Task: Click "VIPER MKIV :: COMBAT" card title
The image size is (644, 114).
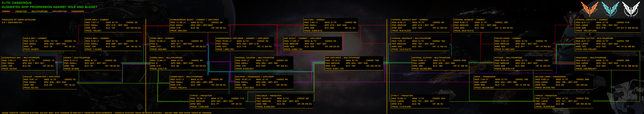Action: 162,38
